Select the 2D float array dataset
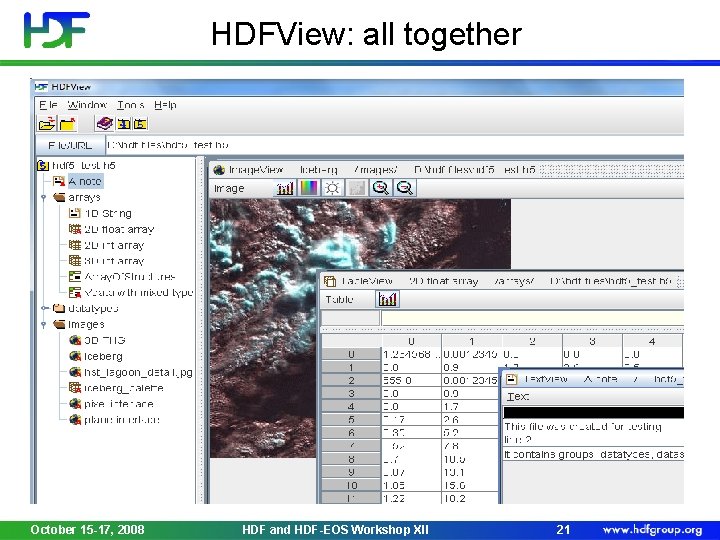 (x=119, y=229)
